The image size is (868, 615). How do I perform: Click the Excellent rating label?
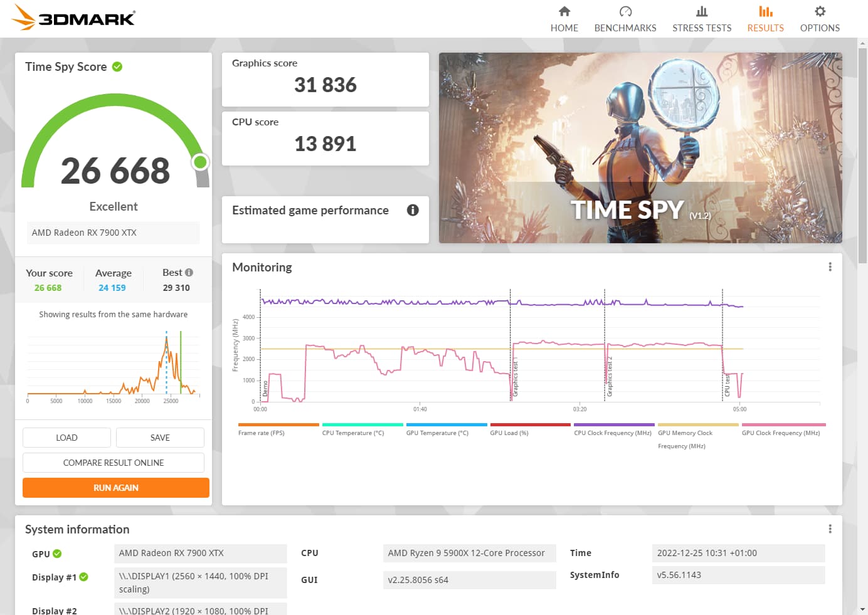[x=114, y=206]
